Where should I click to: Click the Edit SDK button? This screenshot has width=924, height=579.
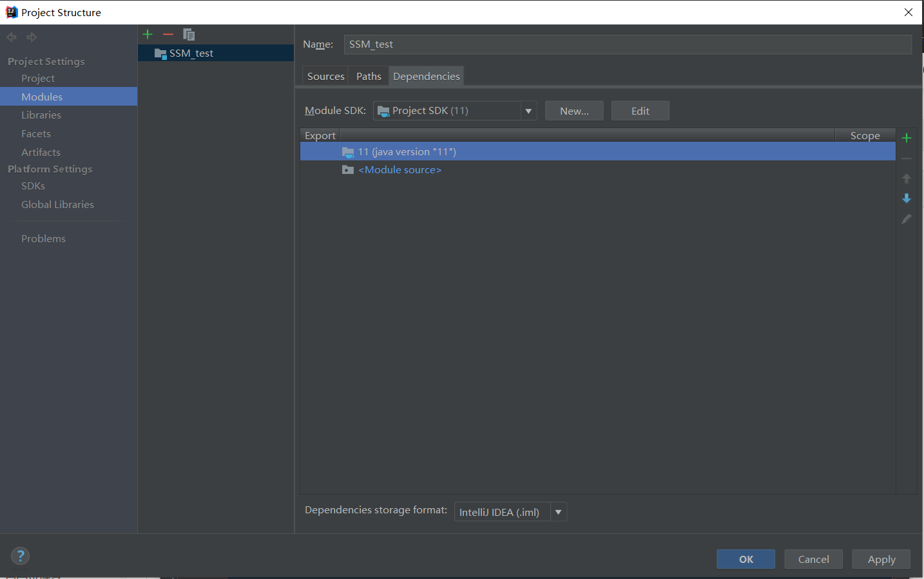coord(640,111)
